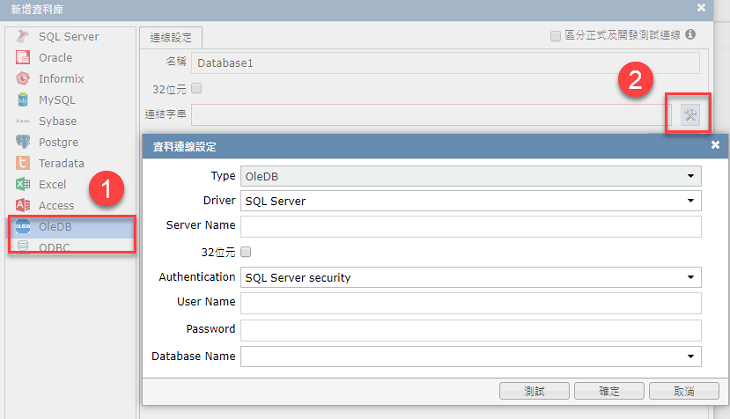Choose the Teradata entry text
Screen dimensions: 730x419
61,163
